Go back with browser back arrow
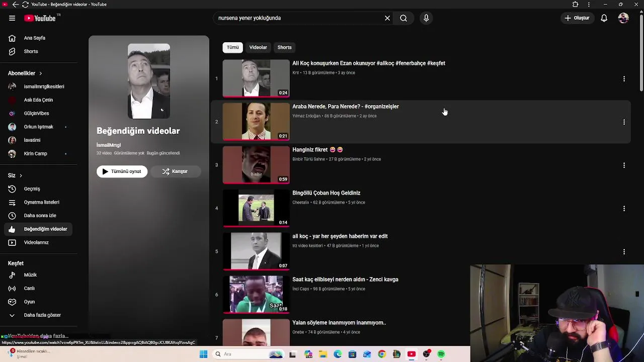The image size is (644, 362). pos(15,5)
